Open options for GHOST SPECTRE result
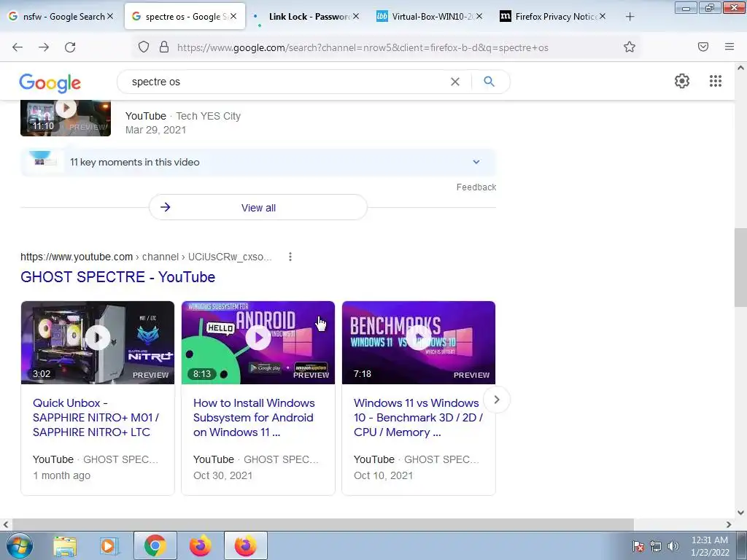Image resolution: width=747 pixels, height=560 pixels. coord(290,257)
